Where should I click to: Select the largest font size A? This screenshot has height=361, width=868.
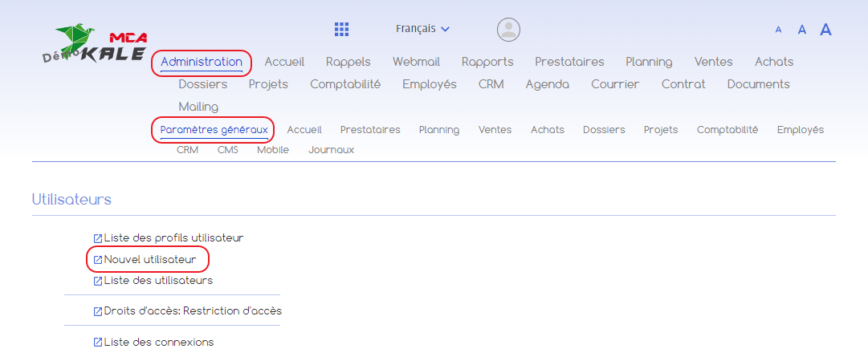point(825,30)
